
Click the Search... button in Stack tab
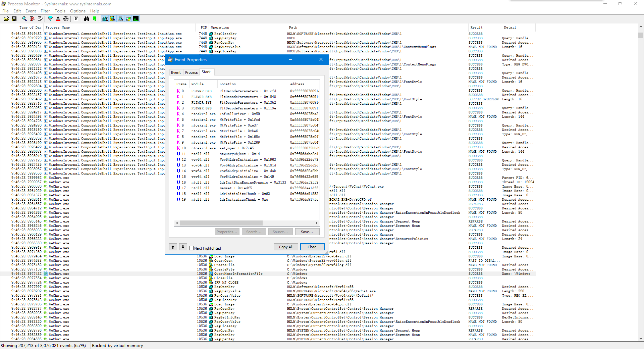pyautogui.click(x=254, y=232)
